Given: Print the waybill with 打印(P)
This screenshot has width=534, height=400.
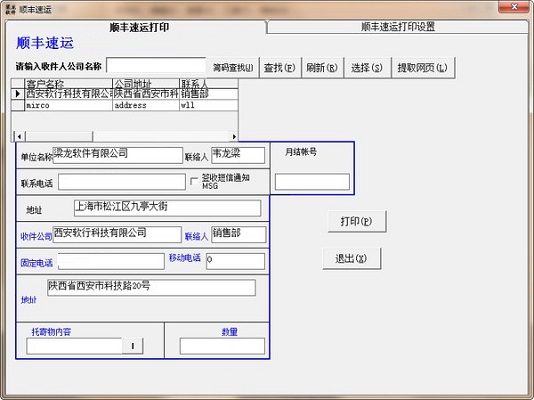Looking at the screenshot, I should pyautogui.click(x=357, y=222).
